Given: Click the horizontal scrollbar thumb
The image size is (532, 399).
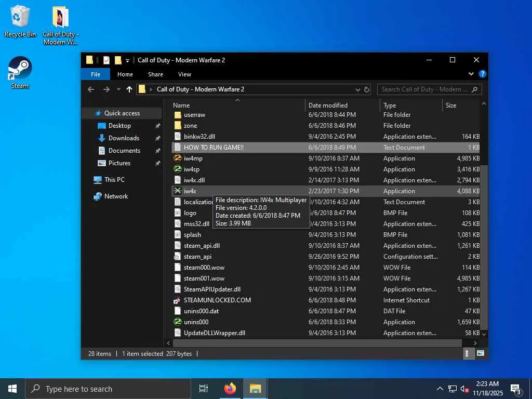Looking at the screenshot, I should (317, 343).
